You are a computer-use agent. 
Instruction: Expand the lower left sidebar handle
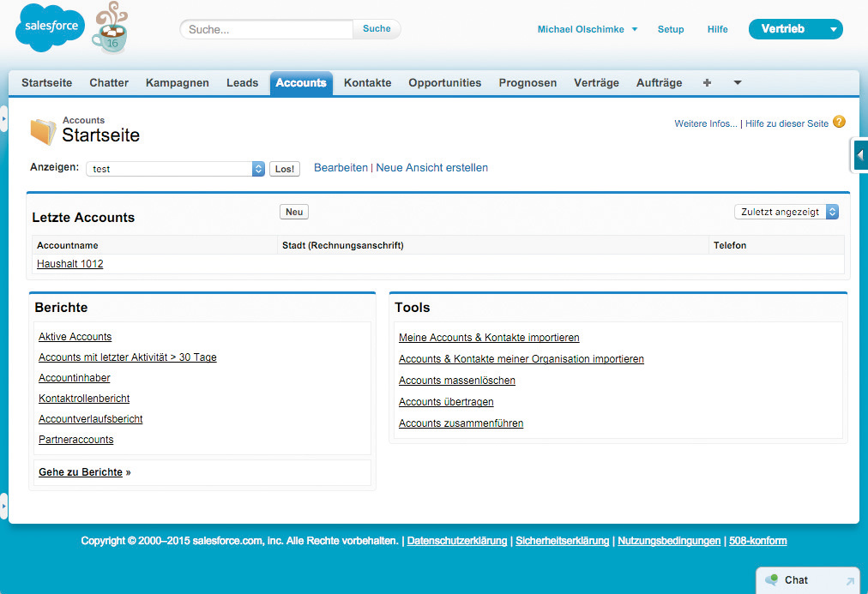click(3, 506)
